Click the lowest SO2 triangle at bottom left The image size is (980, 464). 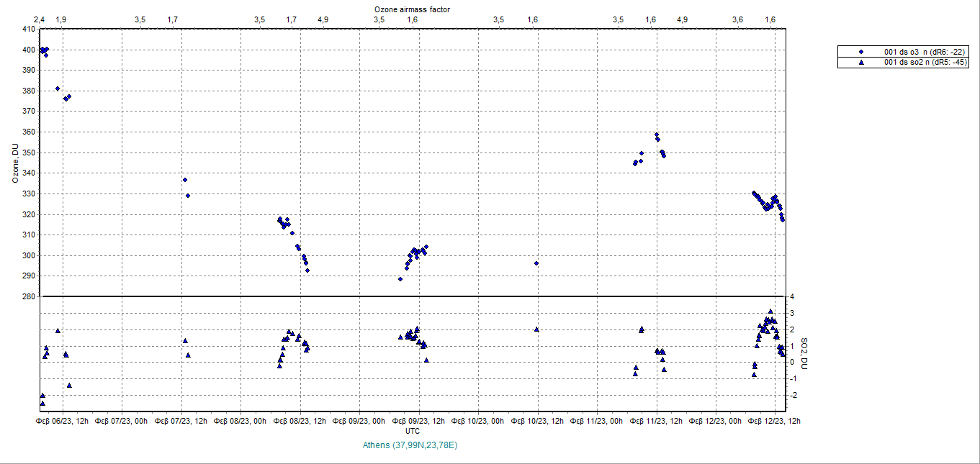coord(42,403)
